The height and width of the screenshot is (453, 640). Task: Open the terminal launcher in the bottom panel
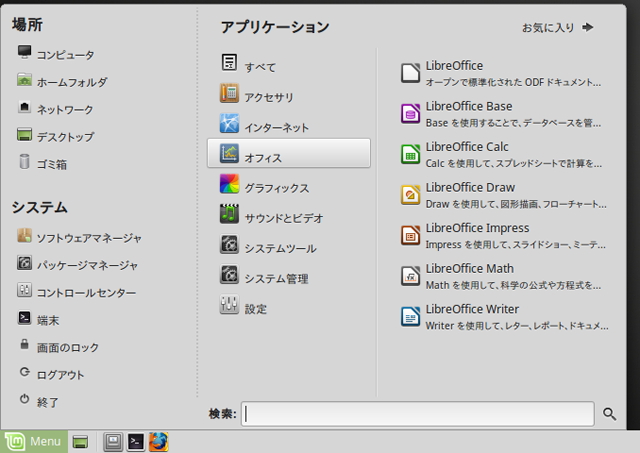tap(136, 442)
